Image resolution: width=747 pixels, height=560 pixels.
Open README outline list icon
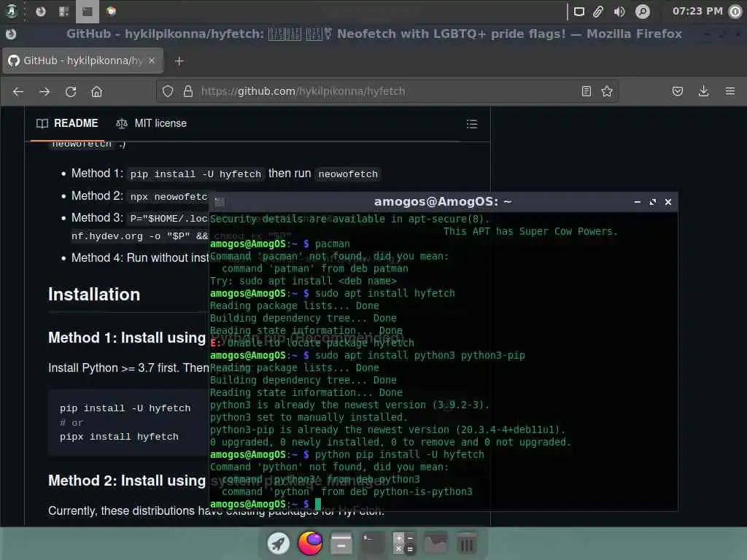click(472, 124)
